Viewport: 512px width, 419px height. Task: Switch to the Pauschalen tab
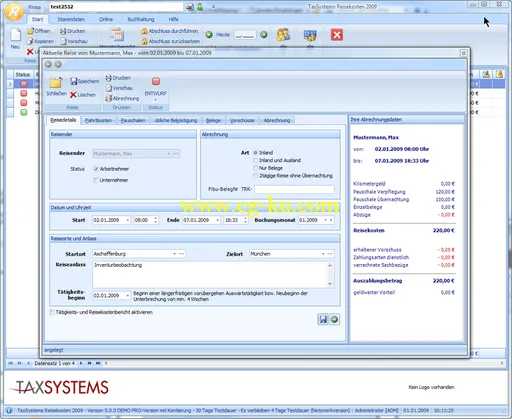pos(133,121)
